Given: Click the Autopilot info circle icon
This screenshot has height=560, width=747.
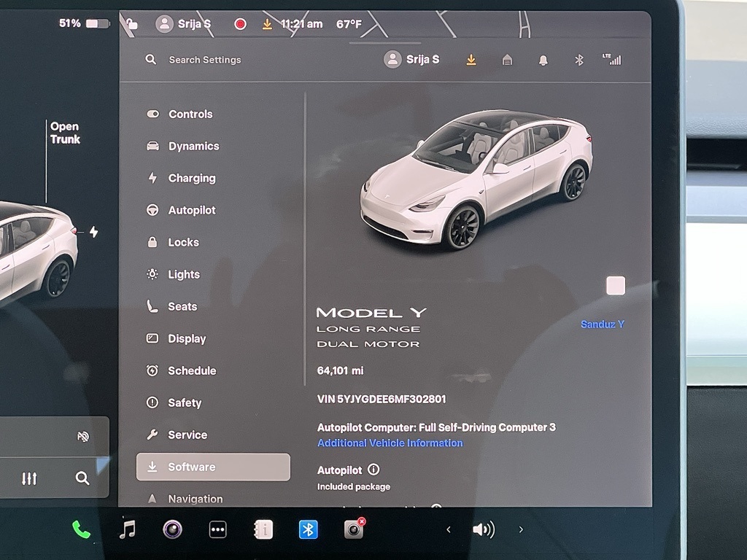Looking at the screenshot, I should click(374, 470).
